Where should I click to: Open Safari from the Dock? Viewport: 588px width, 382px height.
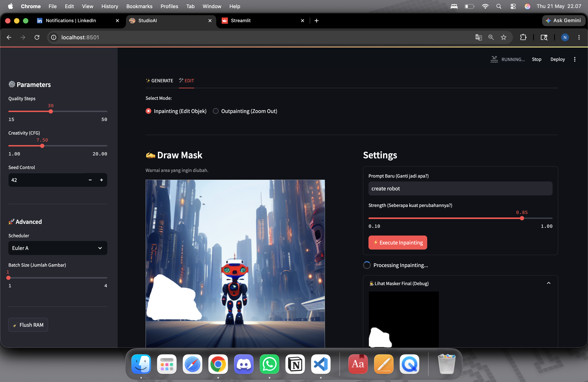click(192, 364)
